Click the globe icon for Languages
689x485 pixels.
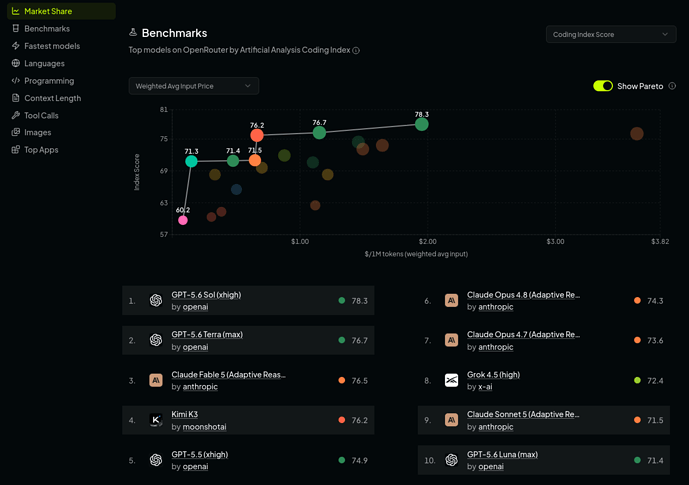point(16,63)
